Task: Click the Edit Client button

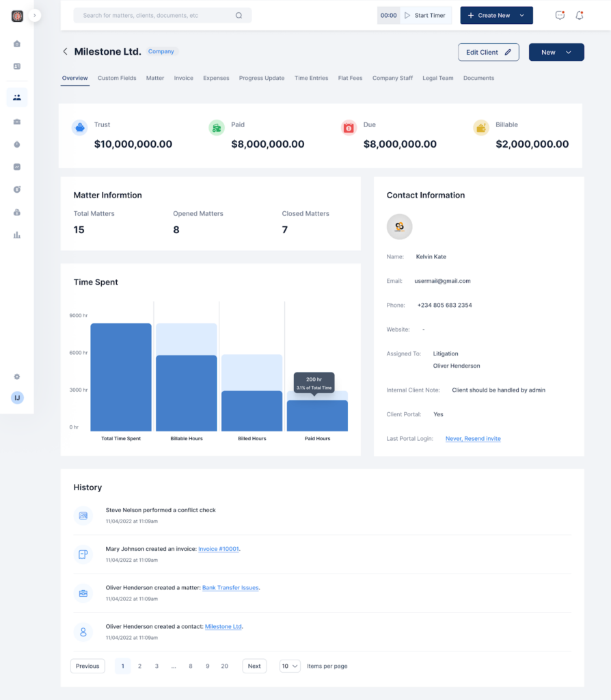Action: tap(488, 52)
